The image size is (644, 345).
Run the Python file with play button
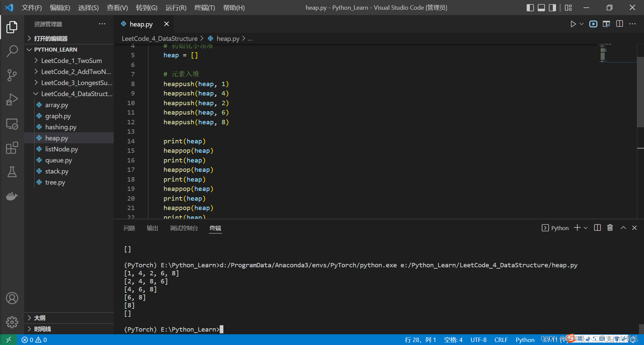[x=573, y=24]
